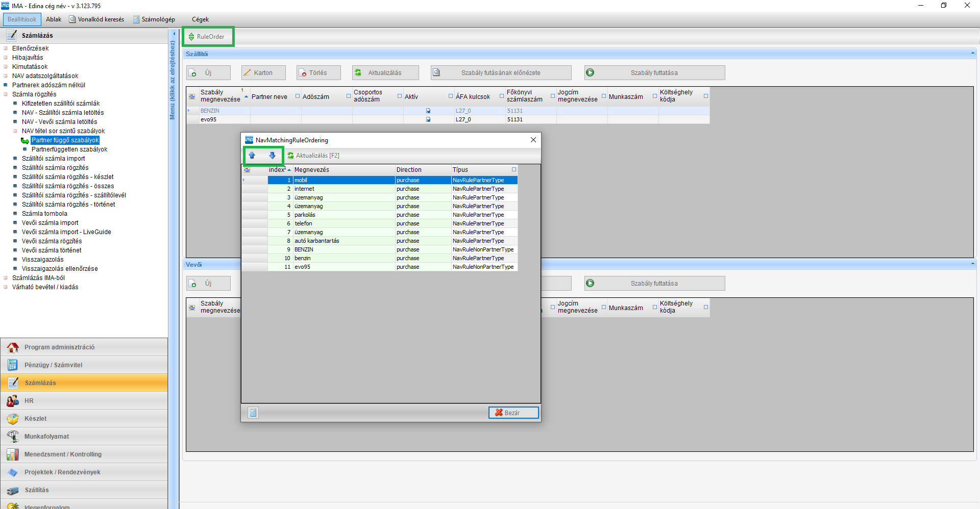Toggle the Aktív checkbox in the evo95 row
980x509 pixels.
[428, 119]
